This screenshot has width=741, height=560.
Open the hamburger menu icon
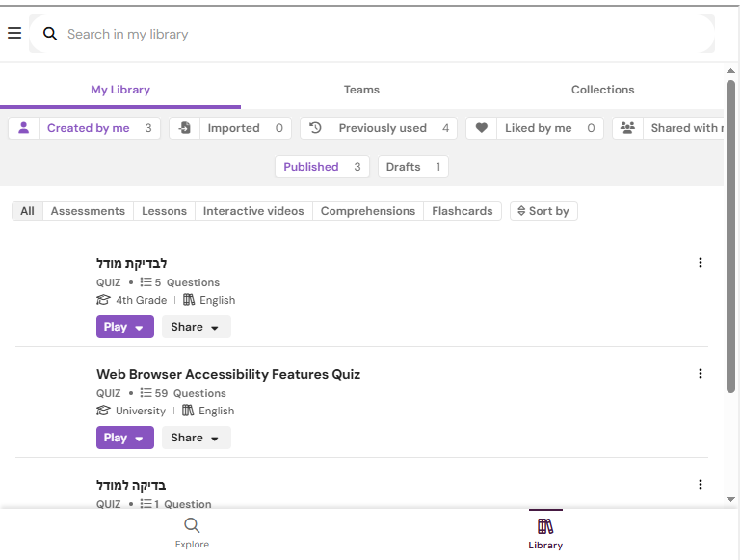(14, 34)
